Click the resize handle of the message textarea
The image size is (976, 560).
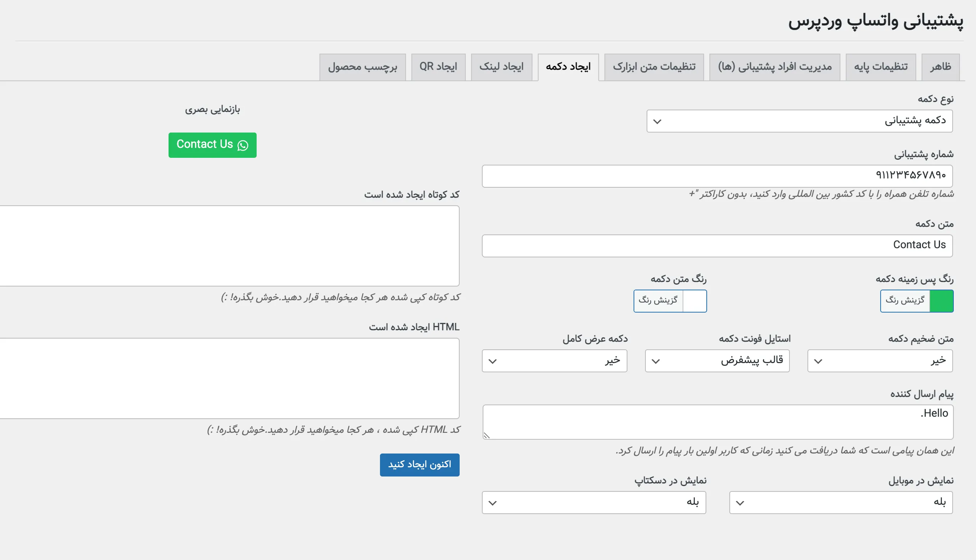pos(487,436)
